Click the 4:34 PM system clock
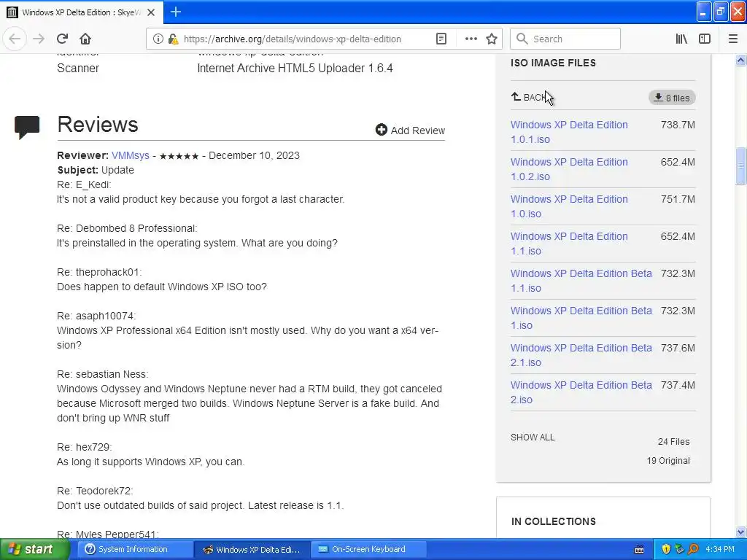Image resolution: width=747 pixels, height=560 pixels. [x=720, y=549]
